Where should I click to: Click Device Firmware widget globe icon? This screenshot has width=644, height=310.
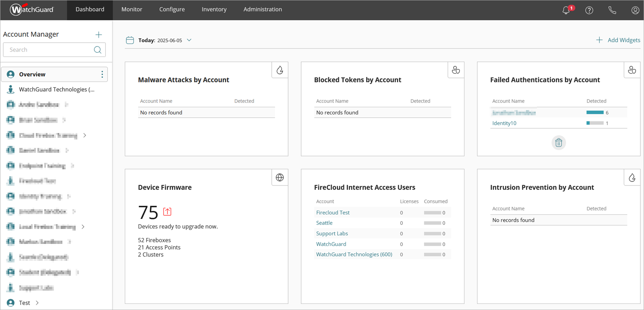tap(280, 177)
